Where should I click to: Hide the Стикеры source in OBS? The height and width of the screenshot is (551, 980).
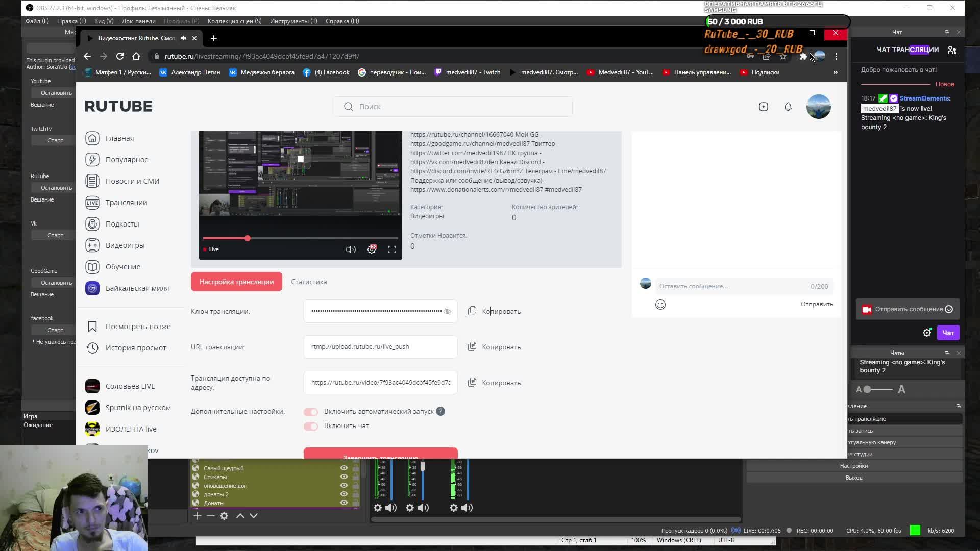point(344,477)
